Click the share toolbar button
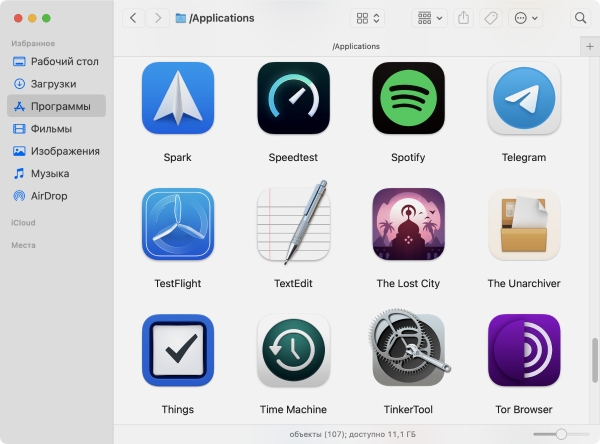 463,18
